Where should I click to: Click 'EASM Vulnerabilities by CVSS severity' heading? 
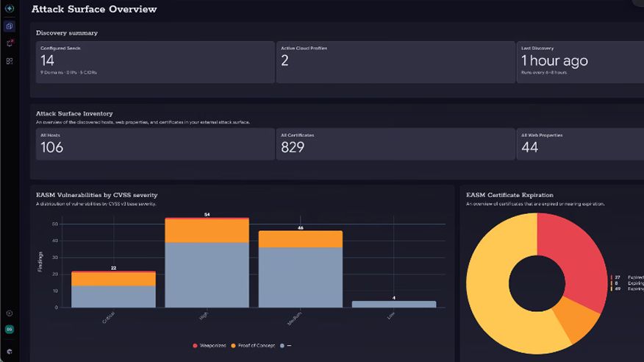coord(96,195)
